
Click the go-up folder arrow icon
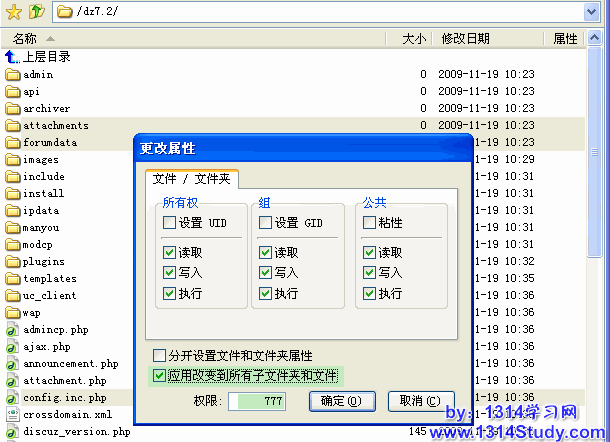pyautogui.click(x=36, y=12)
